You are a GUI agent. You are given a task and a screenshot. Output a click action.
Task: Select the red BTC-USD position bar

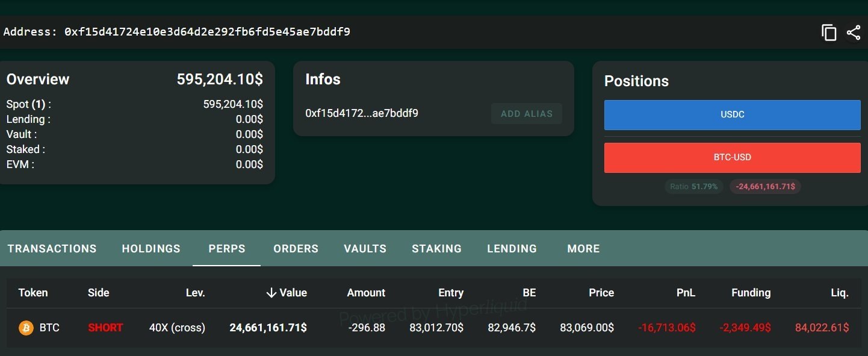click(732, 157)
